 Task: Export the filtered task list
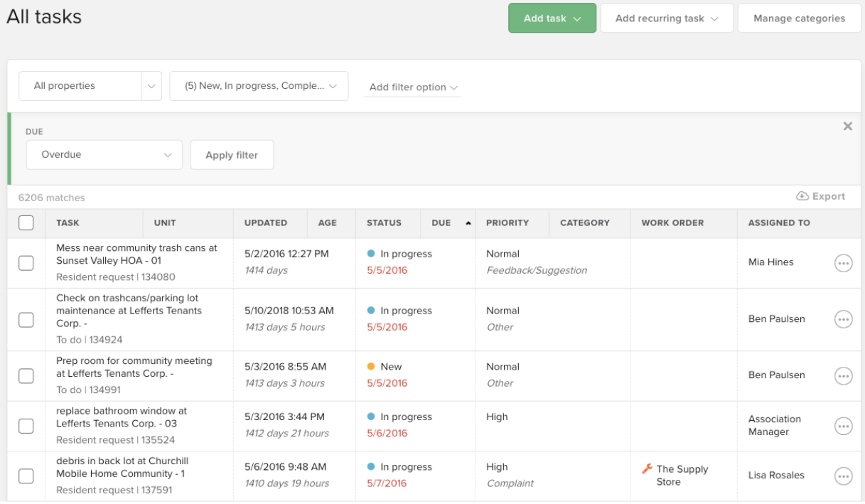coord(821,196)
